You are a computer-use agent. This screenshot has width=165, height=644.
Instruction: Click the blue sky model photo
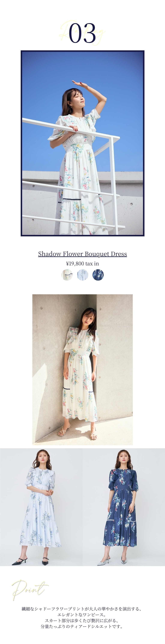tap(82, 143)
